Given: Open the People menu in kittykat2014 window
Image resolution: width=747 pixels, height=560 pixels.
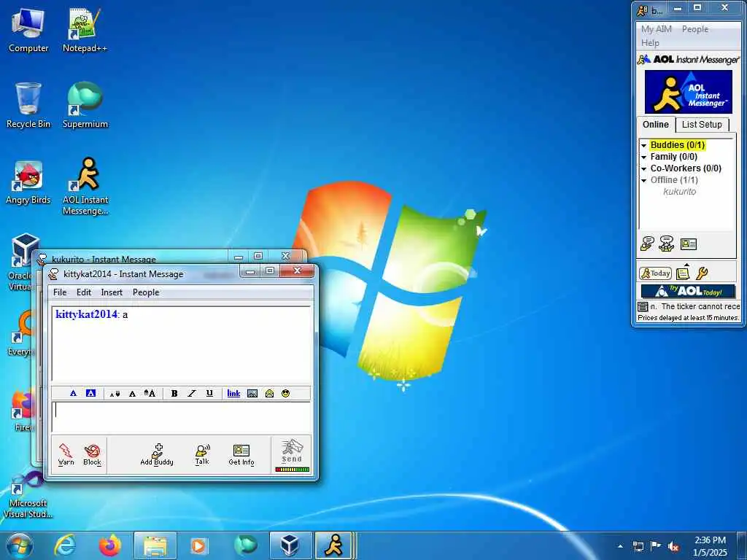Looking at the screenshot, I should point(146,292).
